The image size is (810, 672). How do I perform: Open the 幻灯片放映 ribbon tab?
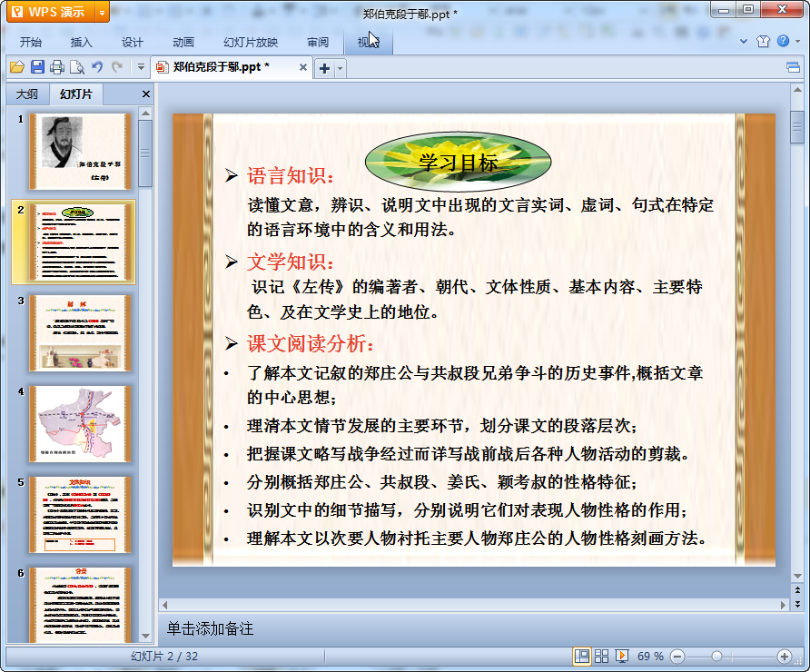[251, 43]
